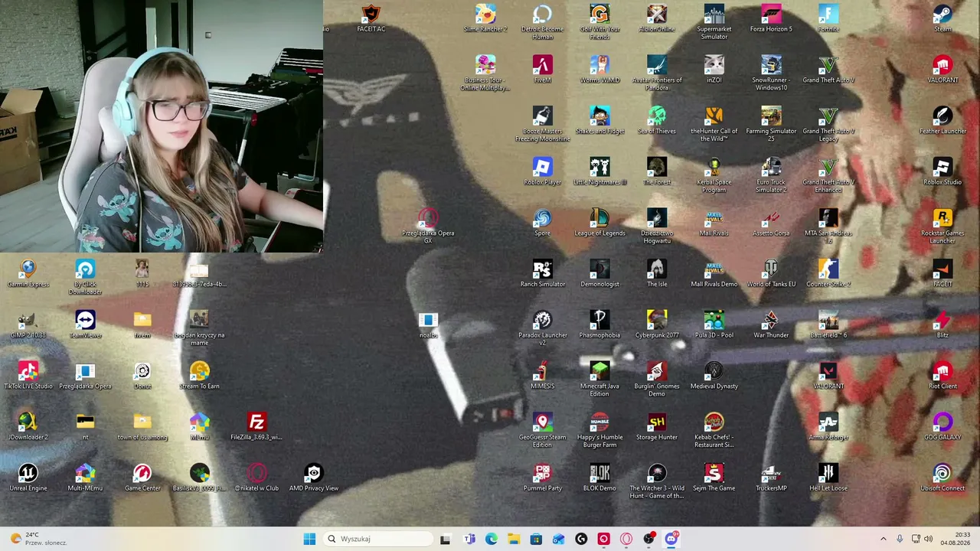The width and height of the screenshot is (980, 551).
Task: Select the Forza Horizon 5 icon
Action: [771, 19]
